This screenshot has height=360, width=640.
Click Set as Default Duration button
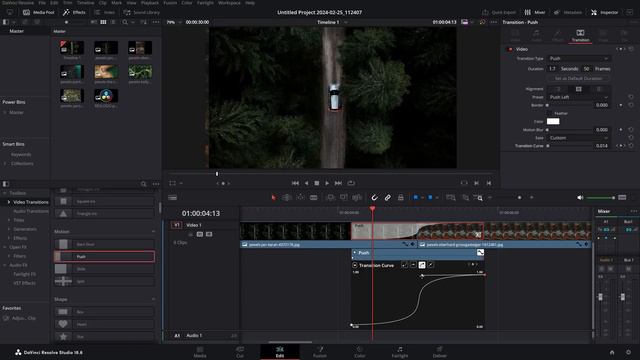[578, 78]
